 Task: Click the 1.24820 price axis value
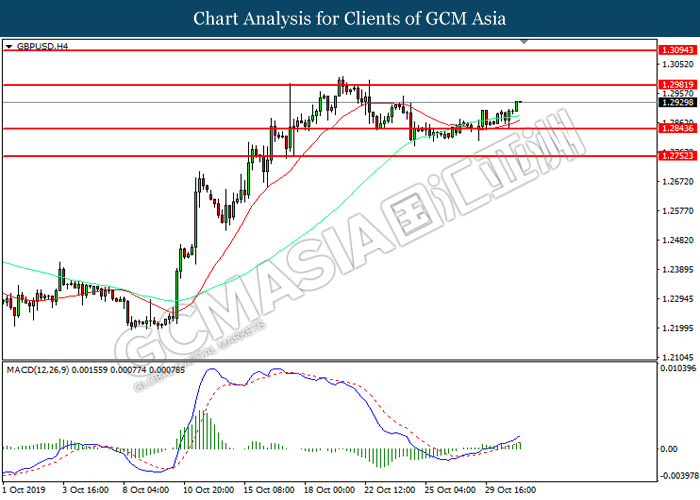[678, 240]
